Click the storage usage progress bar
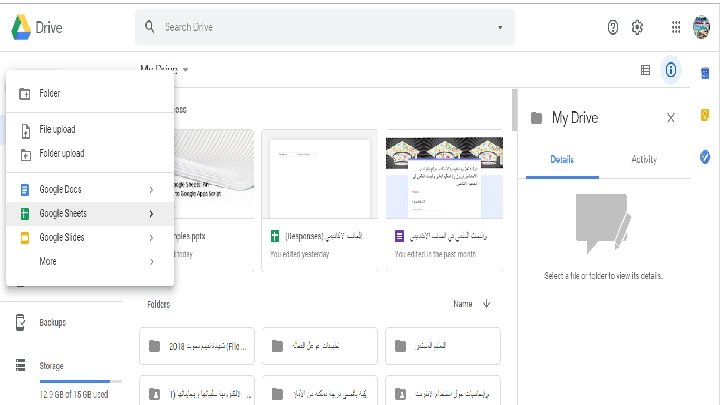720x405 pixels. tap(81, 381)
